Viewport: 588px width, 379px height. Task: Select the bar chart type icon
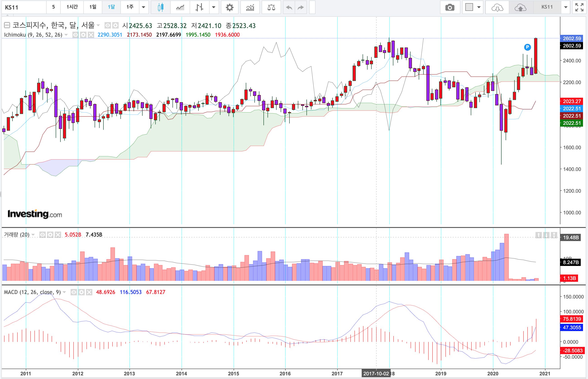pos(199,7)
